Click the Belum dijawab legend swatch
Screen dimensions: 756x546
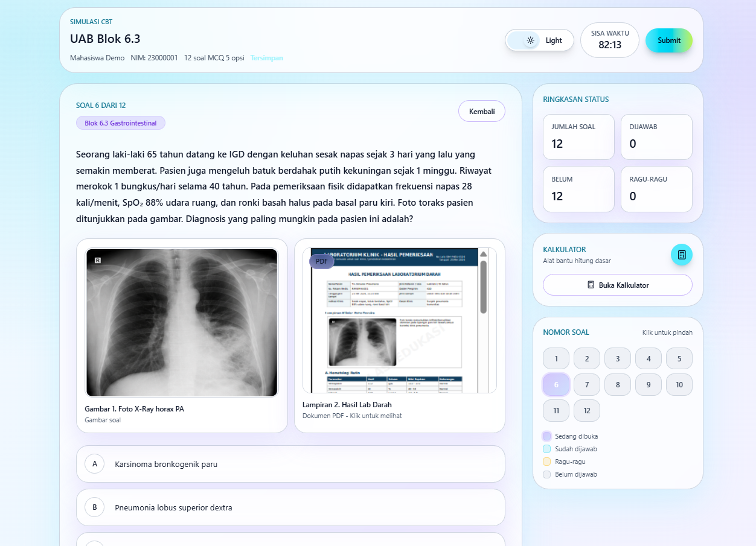[547, 474]
